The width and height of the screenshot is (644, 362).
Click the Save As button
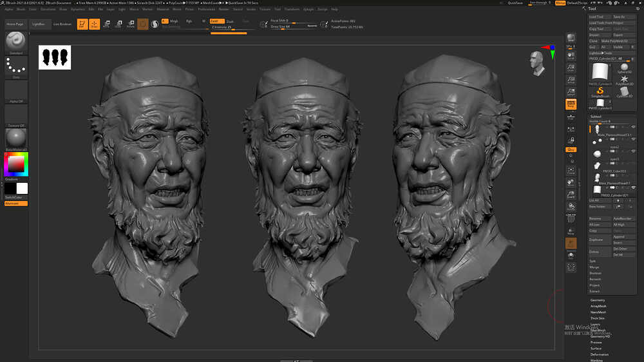(x=624, y=17)
